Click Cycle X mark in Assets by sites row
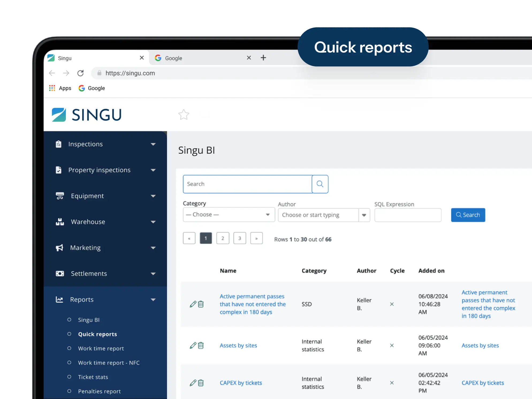The height and width of the screenshot is (399, 532). (x=392, y=345)
